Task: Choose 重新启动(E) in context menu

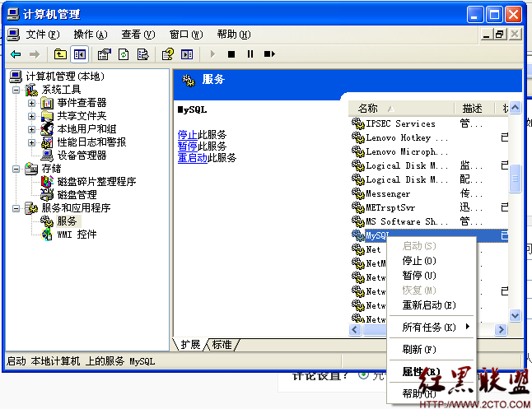Action: [x=432, y=304]
